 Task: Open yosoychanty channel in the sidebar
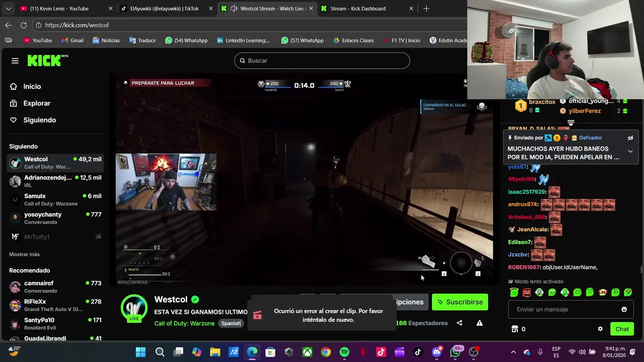tap(55, 218)
